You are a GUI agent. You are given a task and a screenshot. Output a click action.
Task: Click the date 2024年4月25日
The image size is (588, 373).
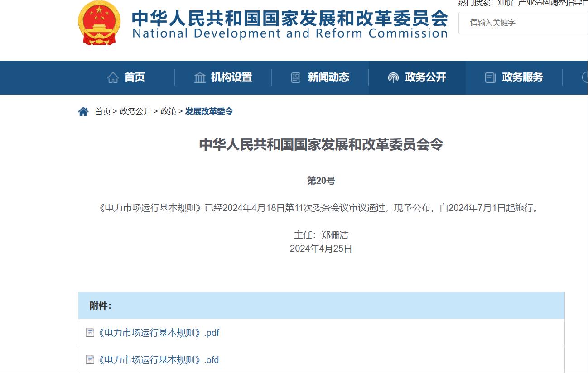(x=321, y=249)
